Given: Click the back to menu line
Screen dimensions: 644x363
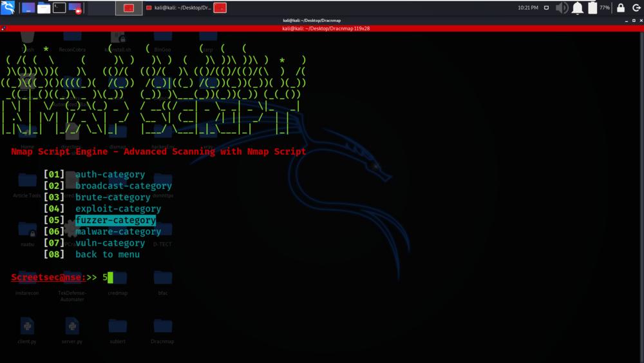Looking at the screenshot, I should [x=108, y=255].
